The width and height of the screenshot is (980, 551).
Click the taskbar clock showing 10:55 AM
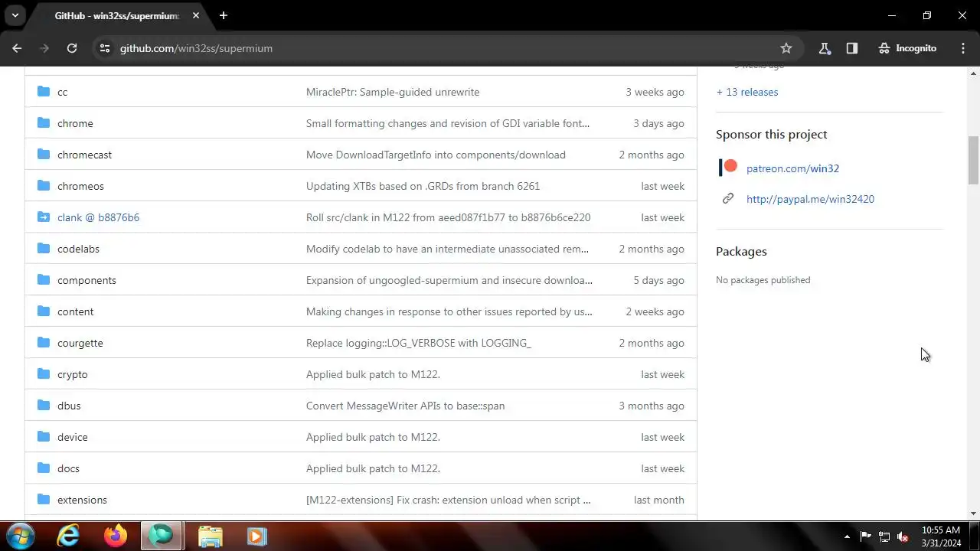[941, 536]
